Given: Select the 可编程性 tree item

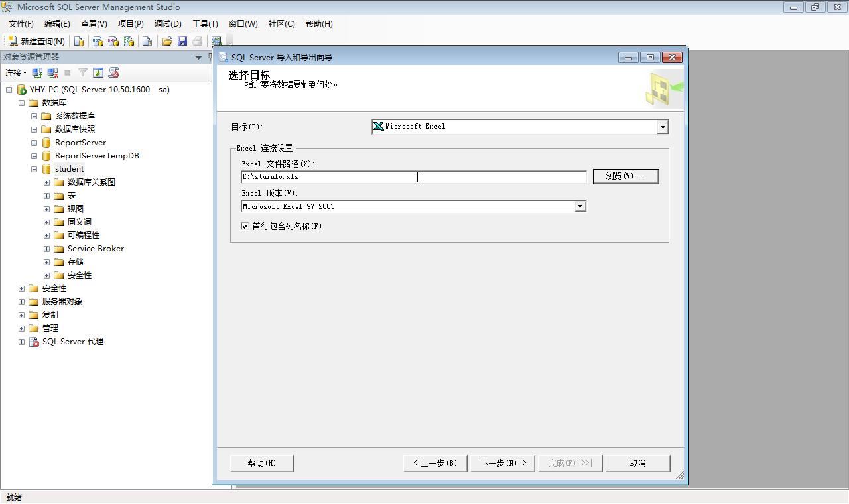Looking at the screenshot, I should [x=83, y=235].
